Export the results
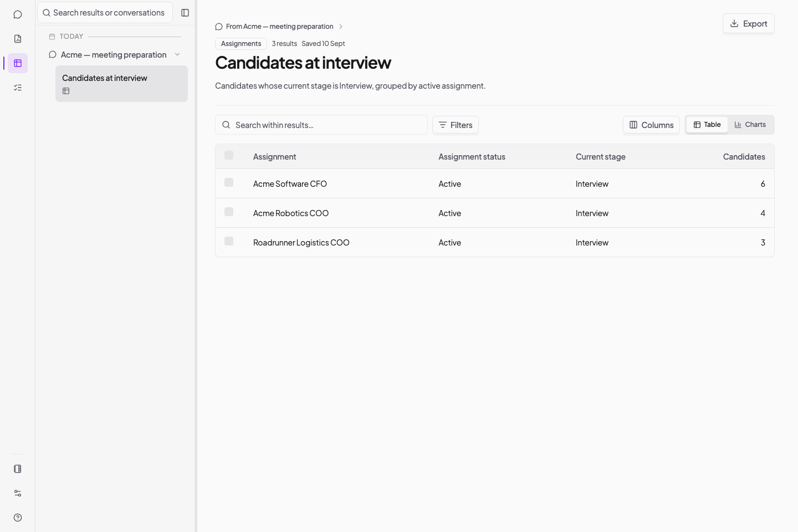The image size is (798, 532). coord(749,23)
